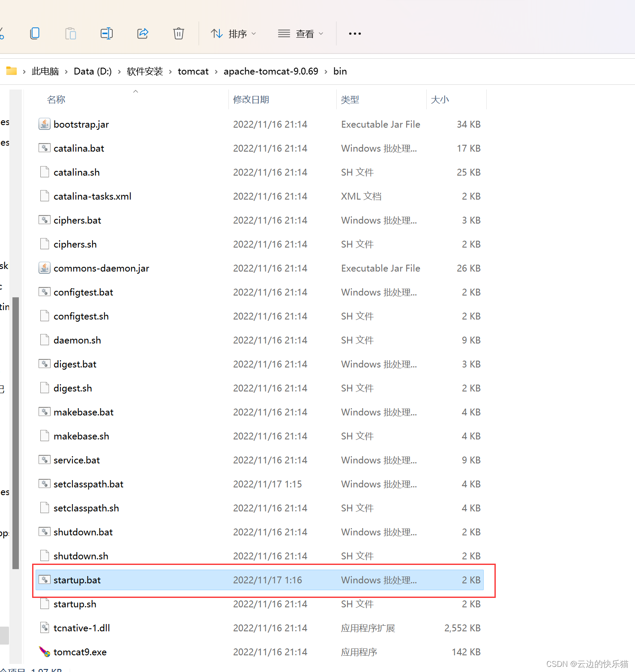Select the configtest.sh file name
This screenshot has width=635, height=672.
click(81, 317)
